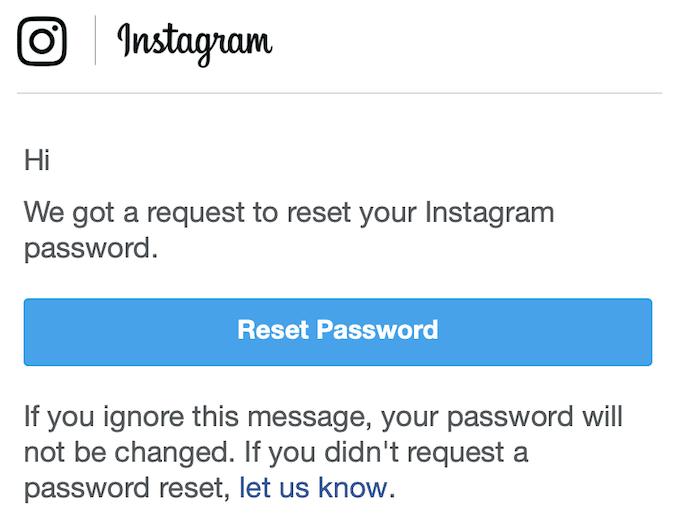Select the word "Instagram" in the message body
Viewport: 680px width, 521px height.
tap(489, 212)
